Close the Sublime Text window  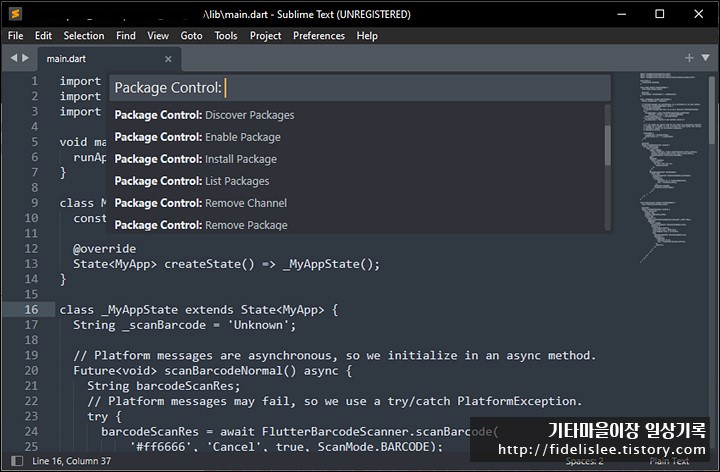tap(698, 14)
